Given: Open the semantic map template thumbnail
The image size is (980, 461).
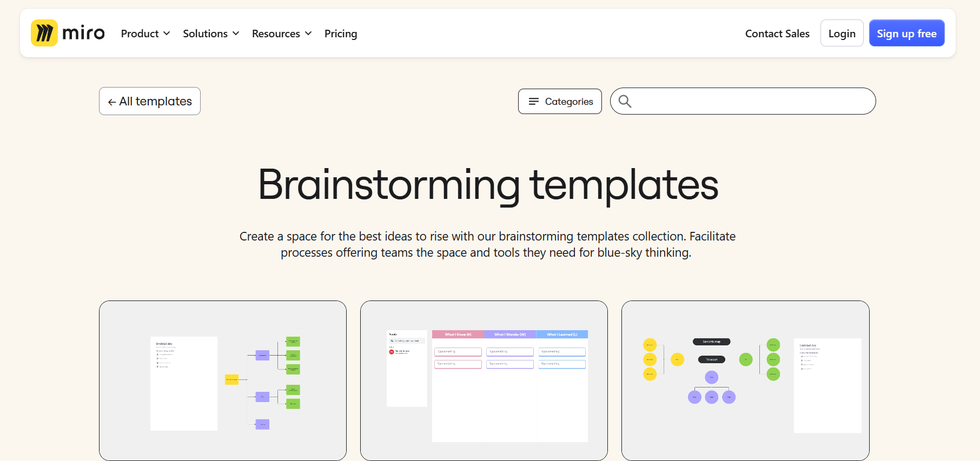Looking at the screenshot, I should click(745, 380).
